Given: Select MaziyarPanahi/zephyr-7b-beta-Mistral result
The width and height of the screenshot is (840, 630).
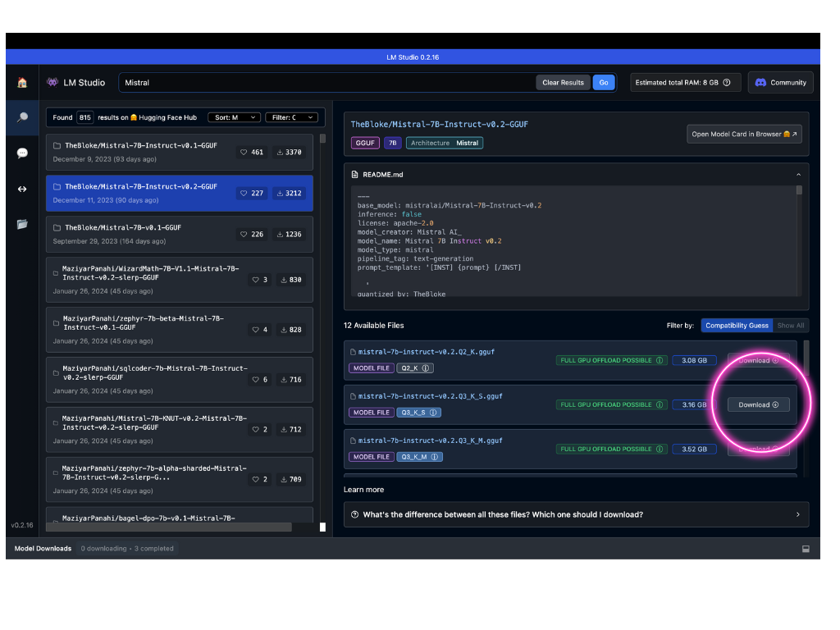Looking at the screenshot, I should [x=180, y=330].
